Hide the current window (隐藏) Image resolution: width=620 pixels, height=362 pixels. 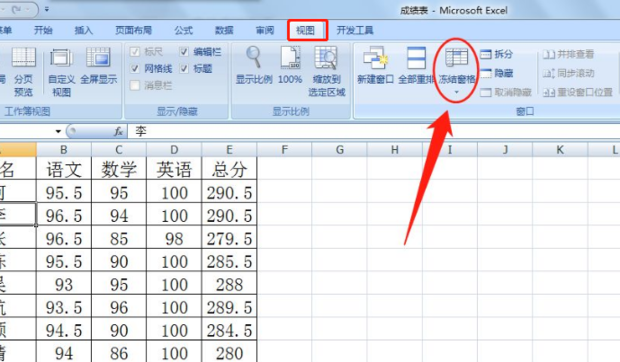pos(497,73)
